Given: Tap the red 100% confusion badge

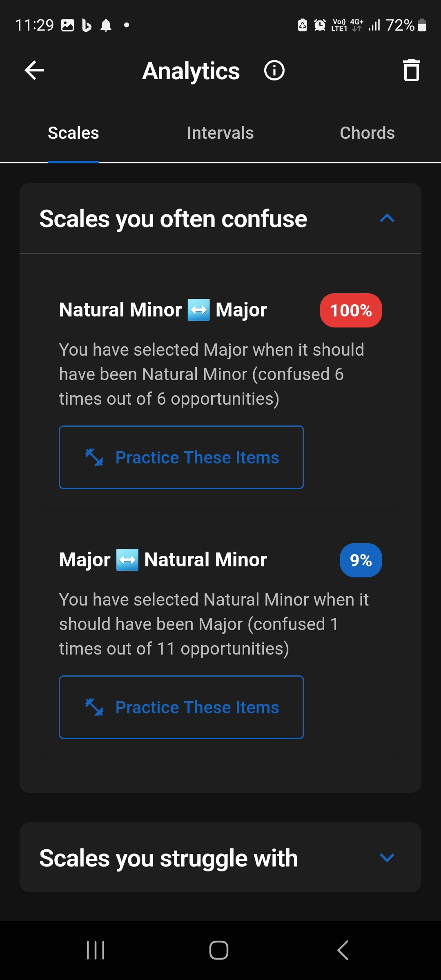Looking at the screenshot, I should tap(351, 310).
